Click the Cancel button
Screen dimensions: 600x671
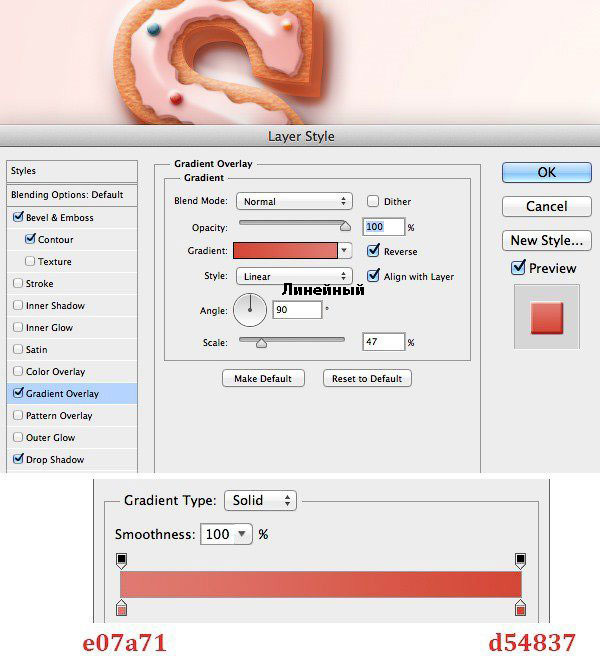(547, 206)
